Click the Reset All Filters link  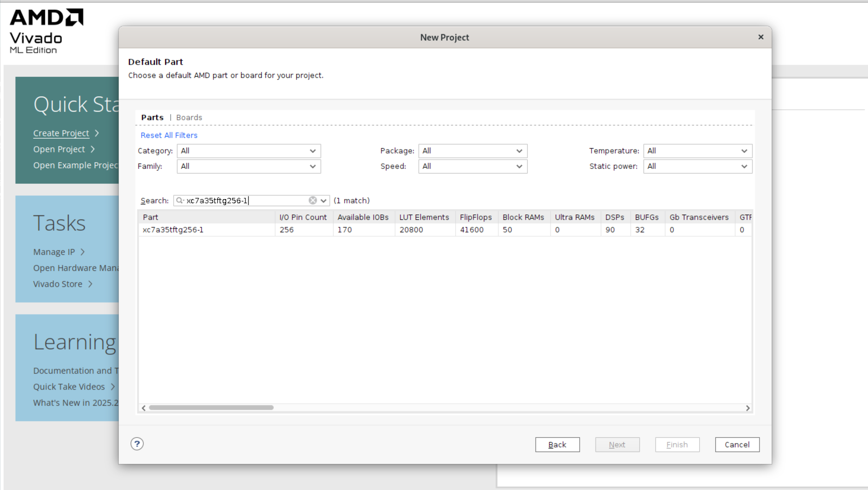coord(169,136)
